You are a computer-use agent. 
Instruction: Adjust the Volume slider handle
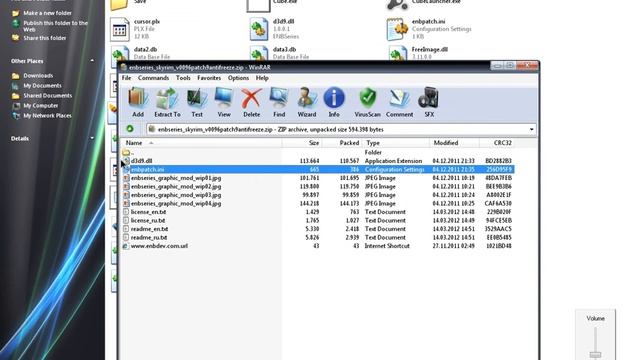pos(595,354)
